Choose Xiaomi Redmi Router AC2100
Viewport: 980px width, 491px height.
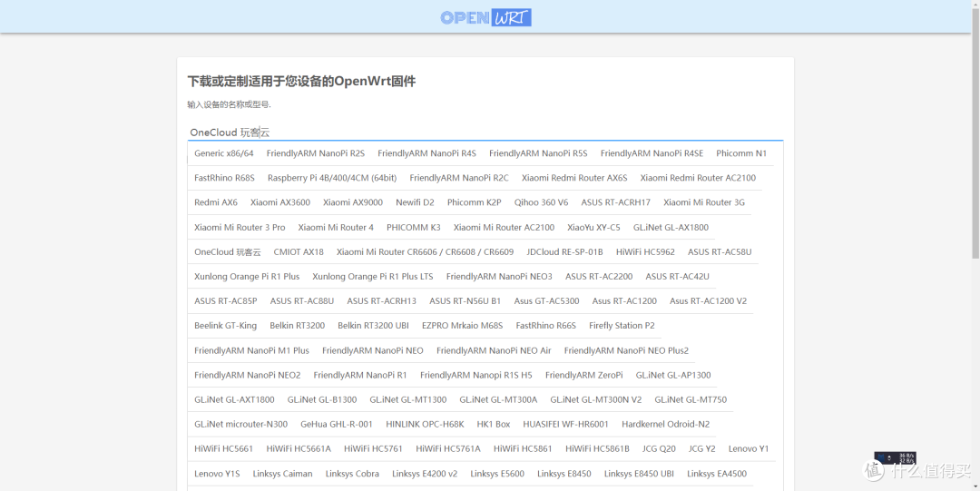click(698, 178)
